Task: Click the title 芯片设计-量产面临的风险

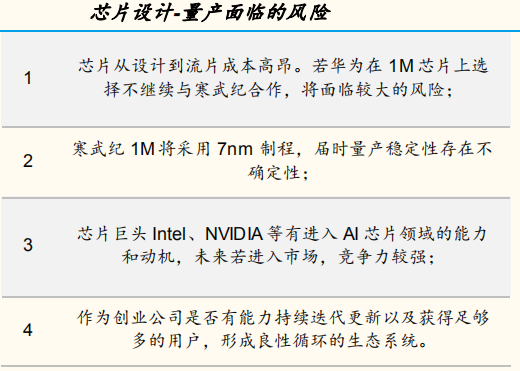Action: click(211, 13)
